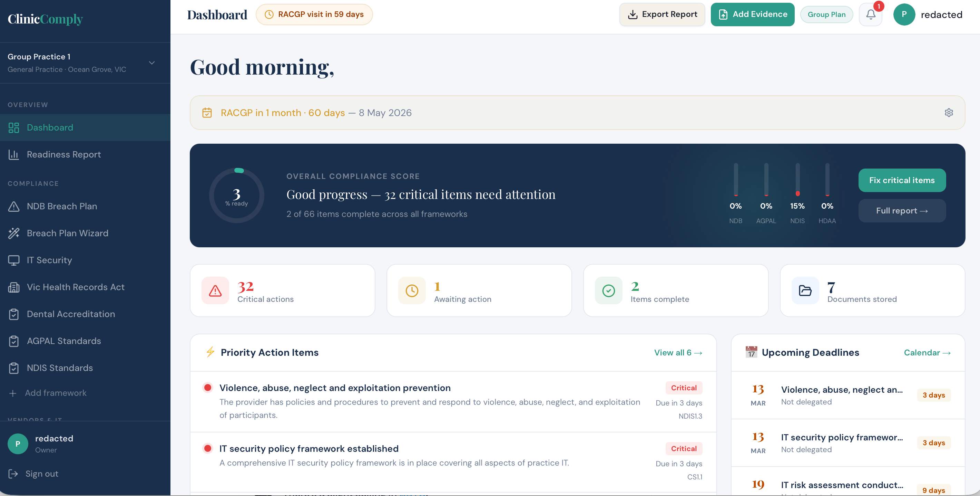Click the notification bell icon
Image resolution: width=980 pixels, height=496 pixels.
[x=870, y=15]
